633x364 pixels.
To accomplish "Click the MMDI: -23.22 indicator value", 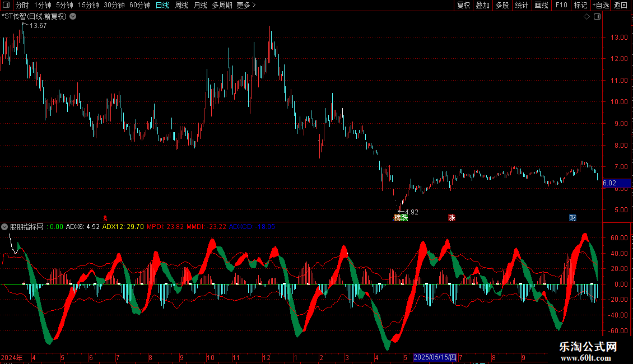I will coord(206,227).
